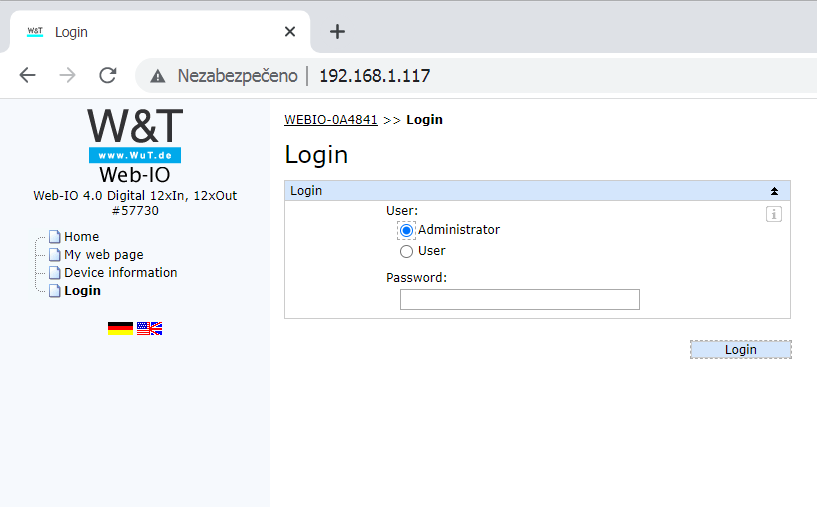817x507 pixels.
Task: Focus the Password input field
Action: click(x=519, y=300)
